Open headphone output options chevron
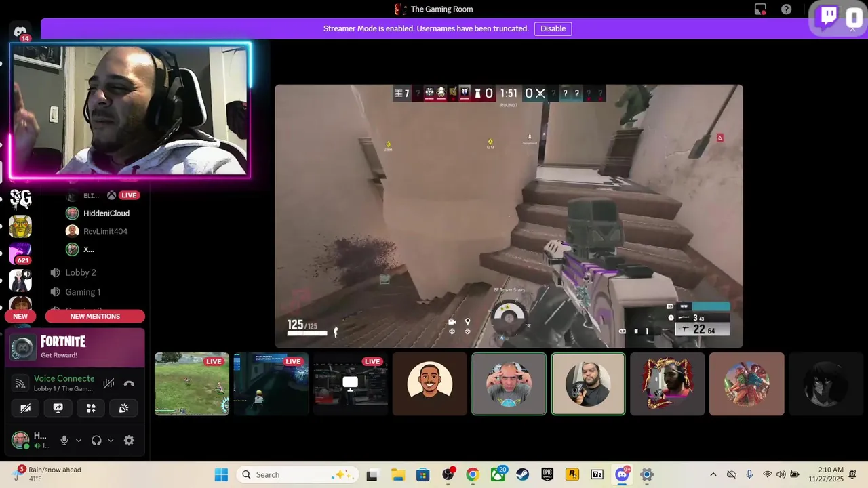This screenshot has height=488, width=868. click(111, 441)
